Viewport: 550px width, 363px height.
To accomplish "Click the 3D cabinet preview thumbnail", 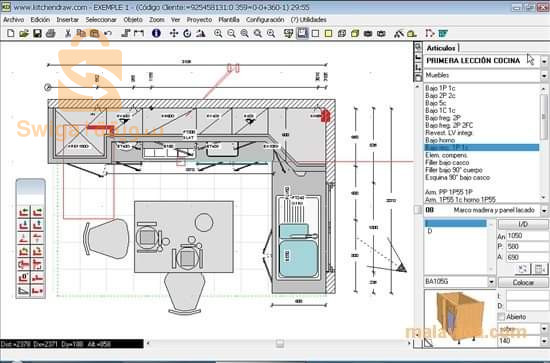I will pyautogui.click(x=460, y=318).
